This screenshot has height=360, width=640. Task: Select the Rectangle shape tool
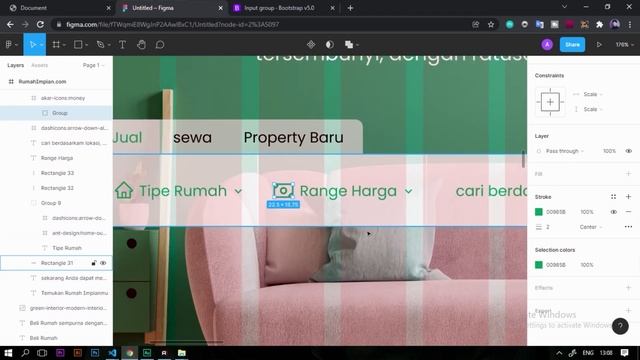click(78, 44)
